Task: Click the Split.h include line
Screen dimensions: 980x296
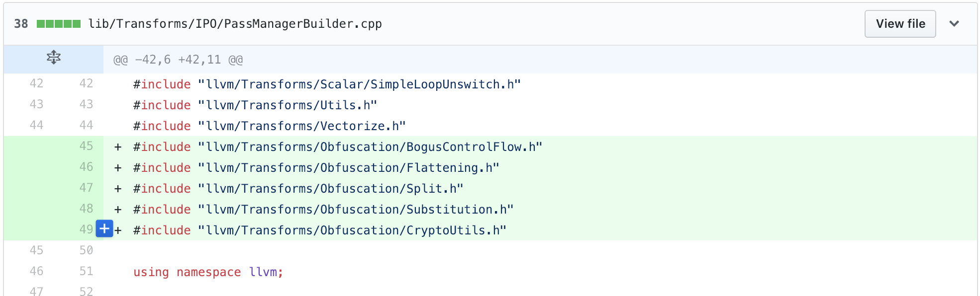Action: click(298, 189)
